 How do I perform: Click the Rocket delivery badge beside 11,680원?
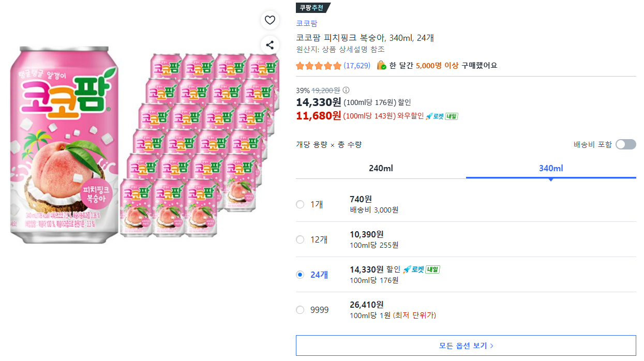coord(442,116)
